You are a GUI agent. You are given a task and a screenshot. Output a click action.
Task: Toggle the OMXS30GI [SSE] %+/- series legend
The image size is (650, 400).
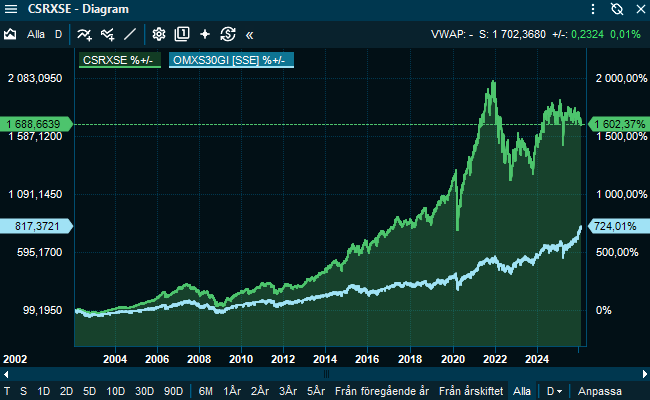[230, 60]
